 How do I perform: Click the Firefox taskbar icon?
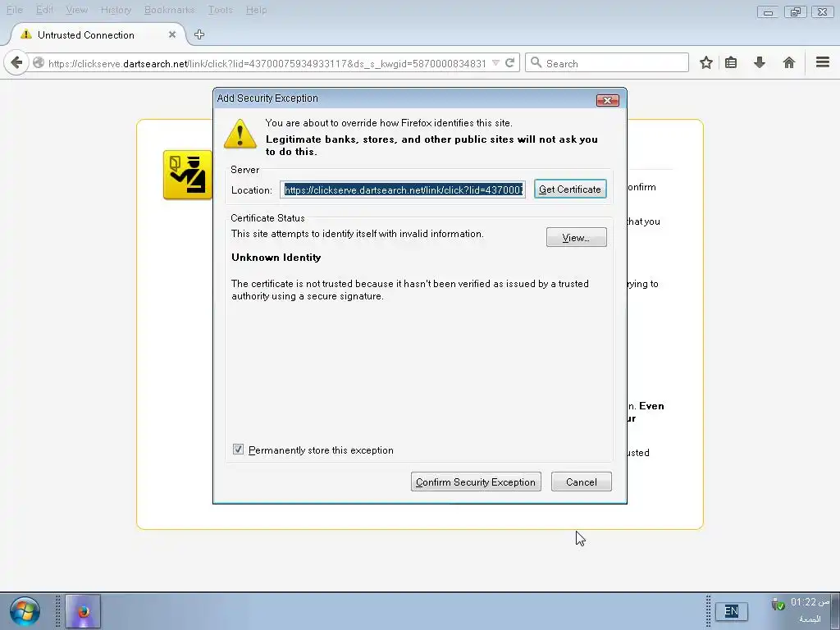coord(83,611)
